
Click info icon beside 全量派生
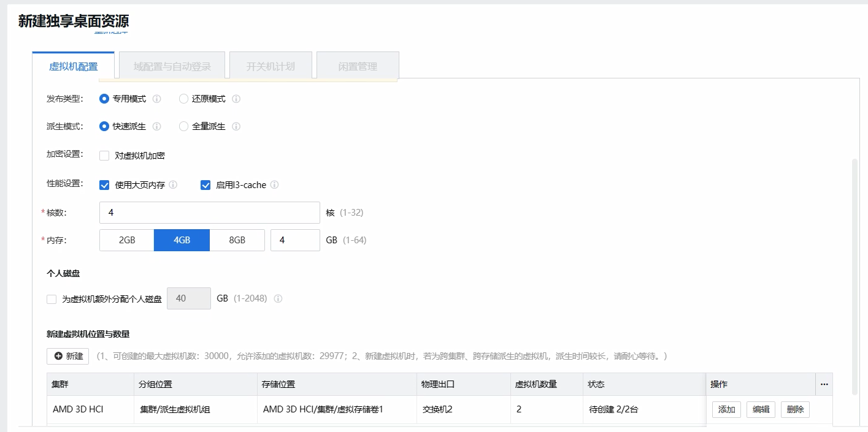pos(236,126)
